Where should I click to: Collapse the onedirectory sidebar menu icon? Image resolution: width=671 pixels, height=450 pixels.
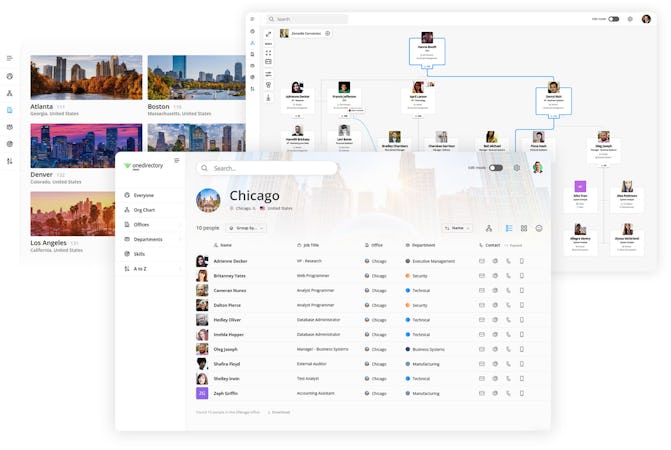177,160
